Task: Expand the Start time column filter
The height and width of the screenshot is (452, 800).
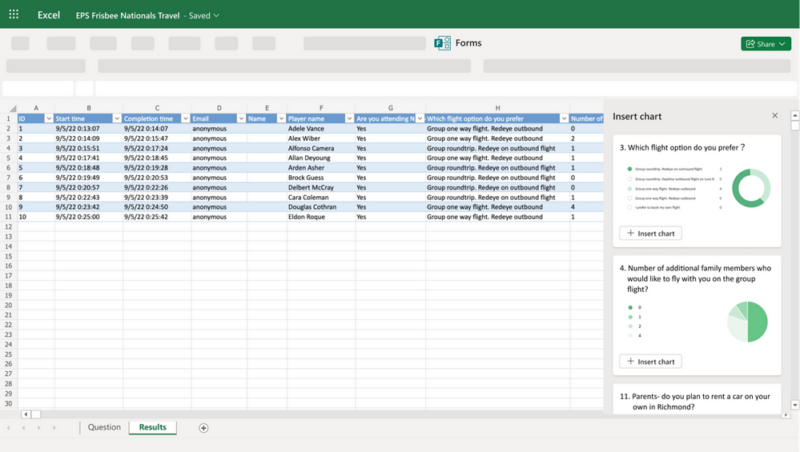Action: [117, 118]
